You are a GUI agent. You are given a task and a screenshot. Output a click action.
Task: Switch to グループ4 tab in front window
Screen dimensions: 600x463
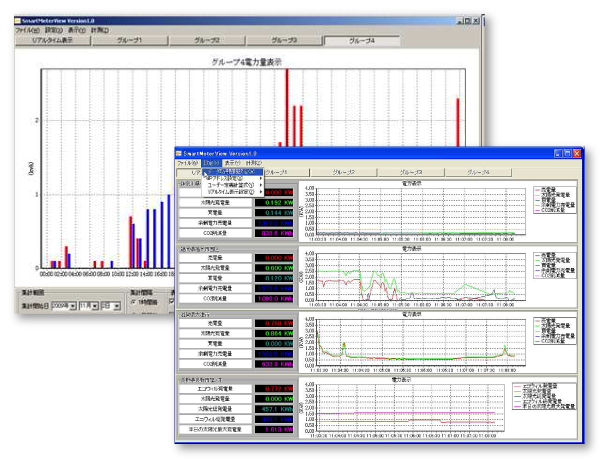[478, 173]
